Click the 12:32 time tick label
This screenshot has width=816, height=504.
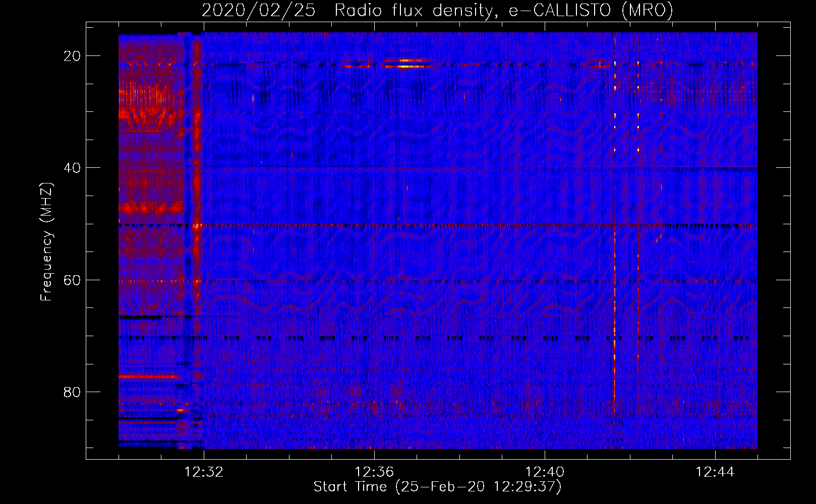click(204, 472)
